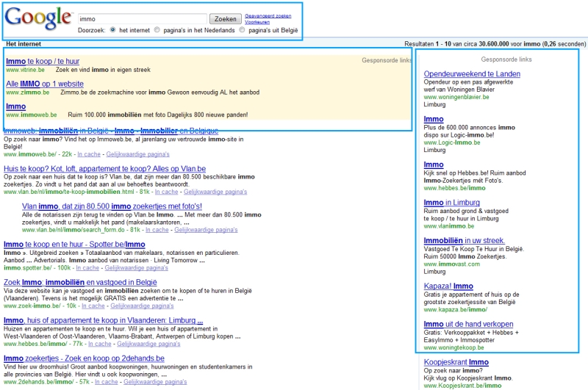Click the green URL www.woningenblavier.be
The height and width of the screenshot is (390, 588).
tap(456, 97)
